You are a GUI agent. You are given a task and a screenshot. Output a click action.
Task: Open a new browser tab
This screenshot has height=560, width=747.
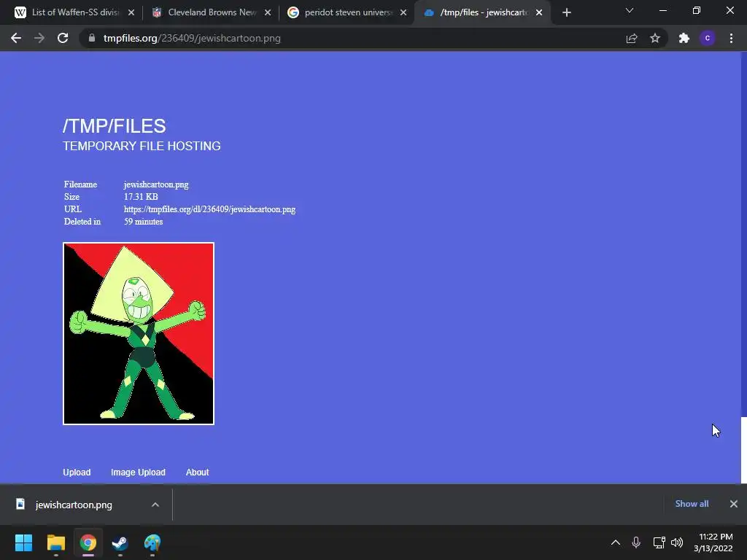[566, 13]
